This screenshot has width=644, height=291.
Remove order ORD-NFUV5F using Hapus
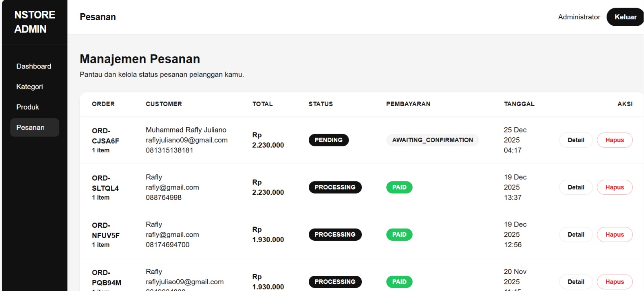pos(614,235)
